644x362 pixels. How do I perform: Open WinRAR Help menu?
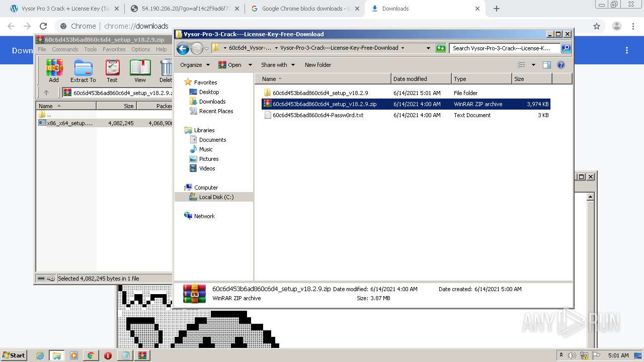[x=161, y=49]
